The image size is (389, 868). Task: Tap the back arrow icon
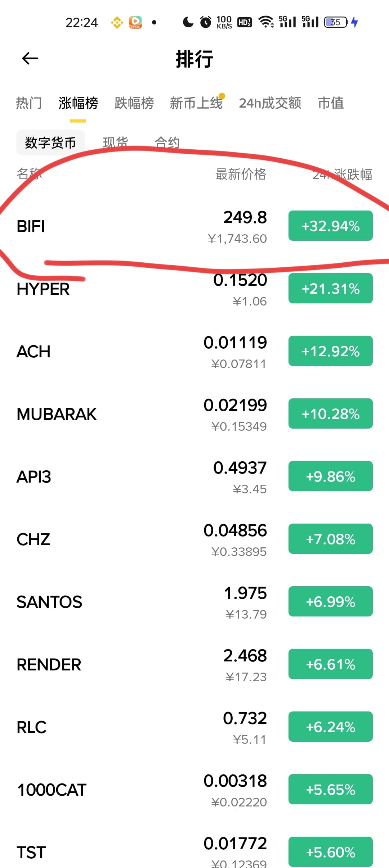coord(30,58)
